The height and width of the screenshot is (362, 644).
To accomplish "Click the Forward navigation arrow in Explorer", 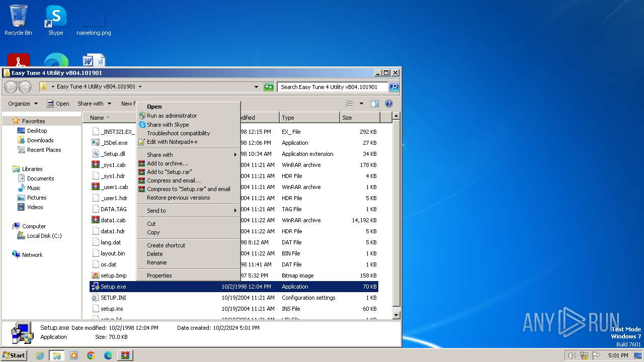I will point(25,87).
